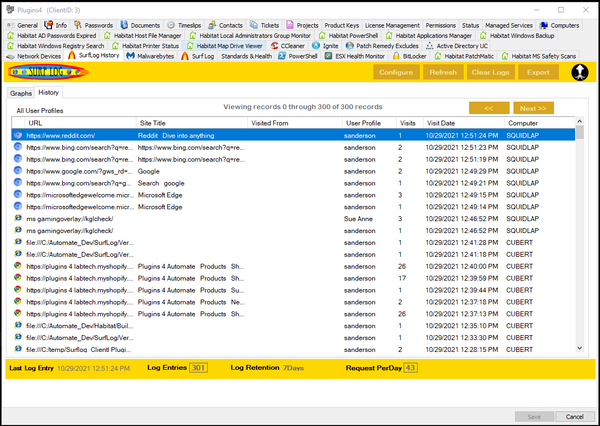
Task: Click the scrollbar down arrow of the history list
Action: tap(579, 348)
